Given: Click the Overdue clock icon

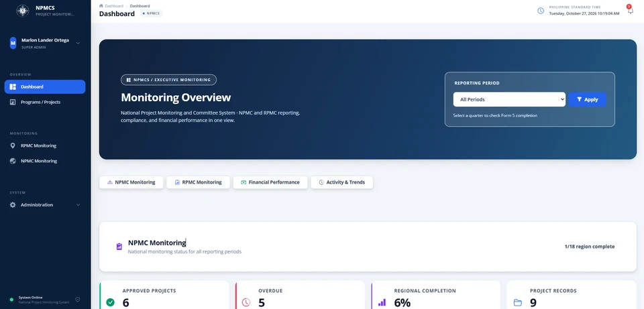Looking at the screenshot, I should click(x=246, y=302).
